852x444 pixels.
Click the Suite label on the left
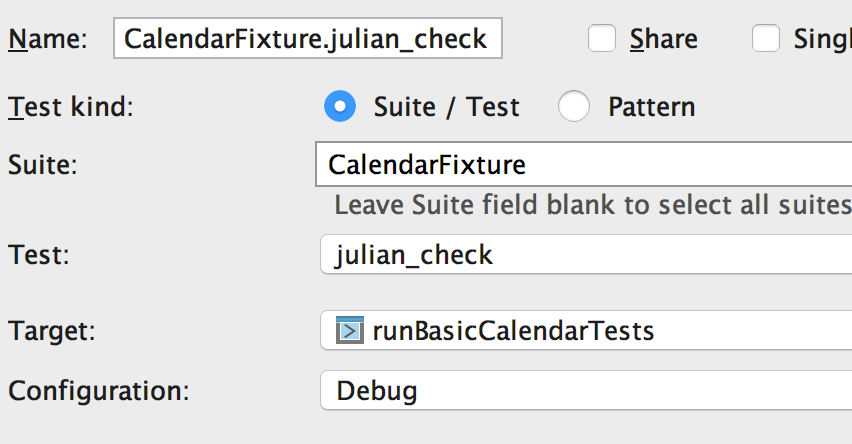tap(42, 164)
